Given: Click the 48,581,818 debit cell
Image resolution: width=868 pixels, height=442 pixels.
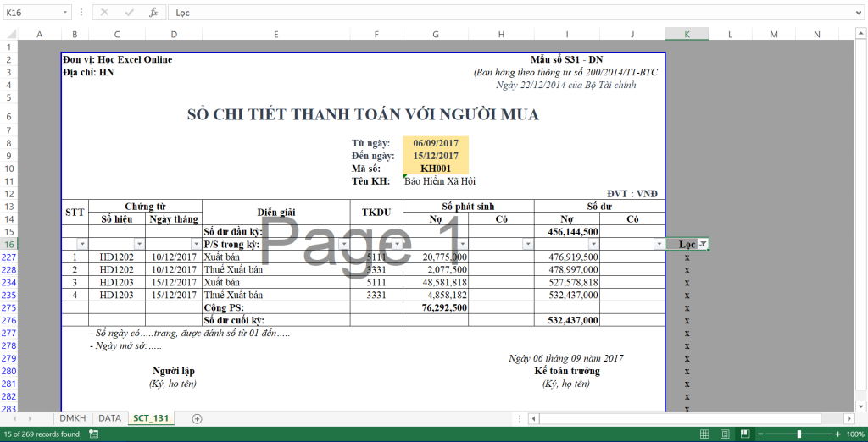Looking at the screenshot, I should click(x=436, y=282).
